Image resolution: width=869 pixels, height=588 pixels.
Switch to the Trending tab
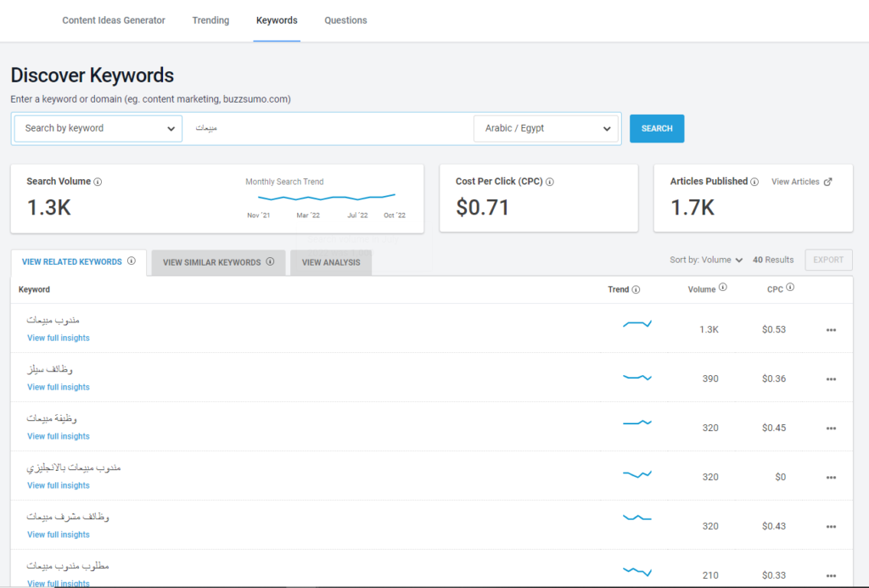(x=210, y=20)
